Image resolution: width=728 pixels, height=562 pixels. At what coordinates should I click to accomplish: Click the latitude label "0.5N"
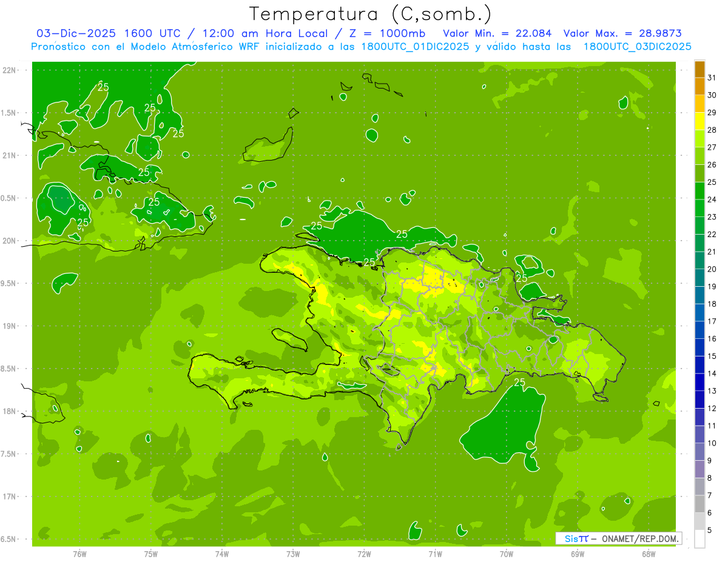(9, 198)
